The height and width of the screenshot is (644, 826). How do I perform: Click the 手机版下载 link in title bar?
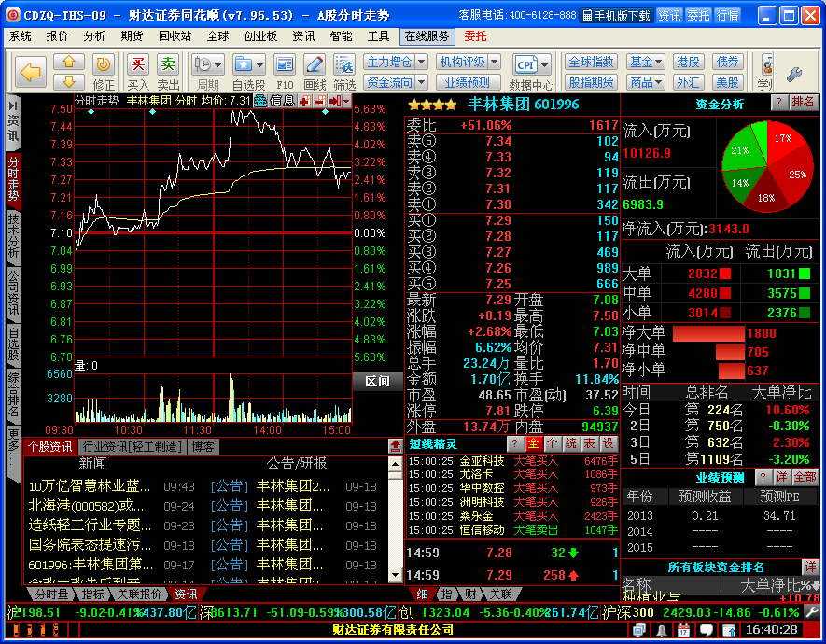(617, 15)
